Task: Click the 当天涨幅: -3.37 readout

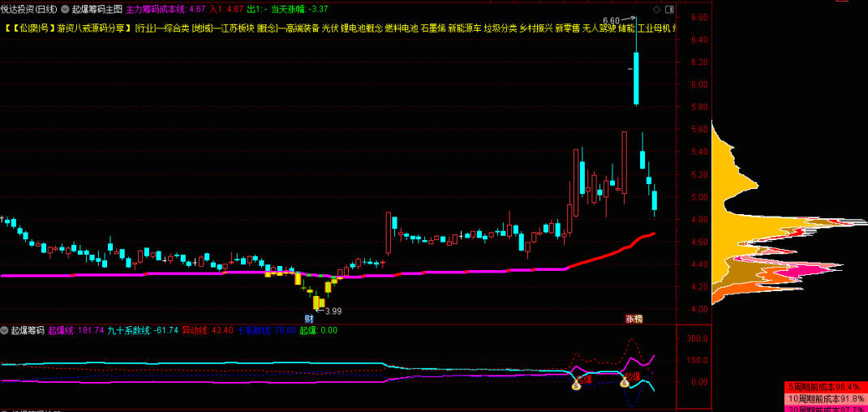Action: tap(299, 10)
